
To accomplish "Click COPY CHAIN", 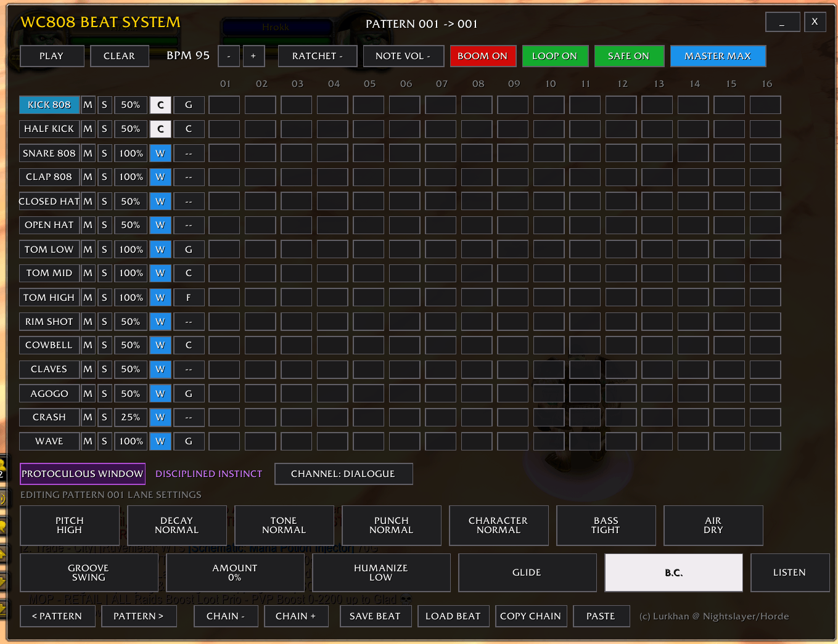I will [531, 616].
